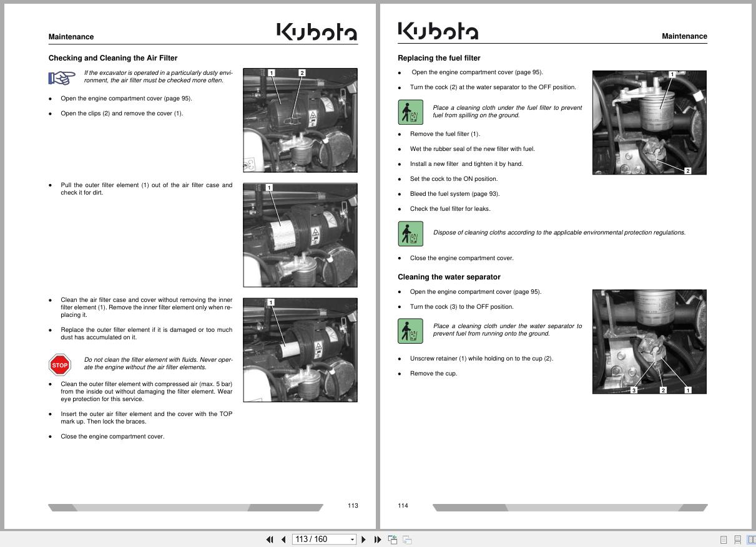This screenshot has height=547, width=756.
Task: Click the go to next view icon
Action: 407,540
